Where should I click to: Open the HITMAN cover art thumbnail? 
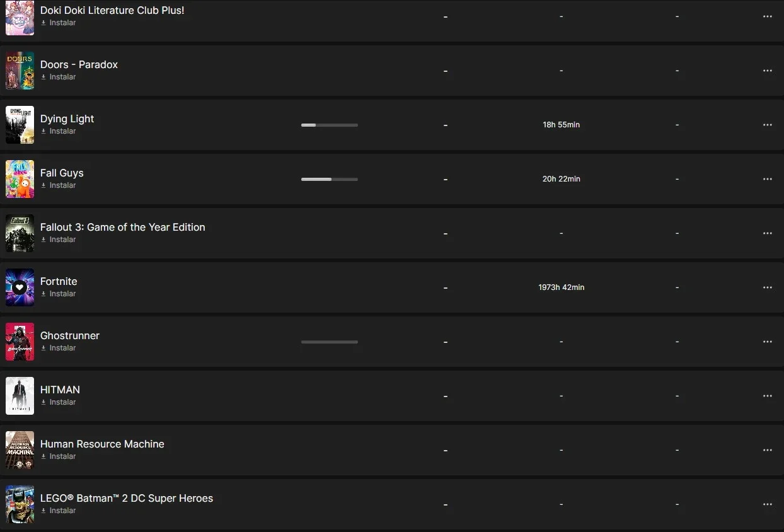[20, 396]
